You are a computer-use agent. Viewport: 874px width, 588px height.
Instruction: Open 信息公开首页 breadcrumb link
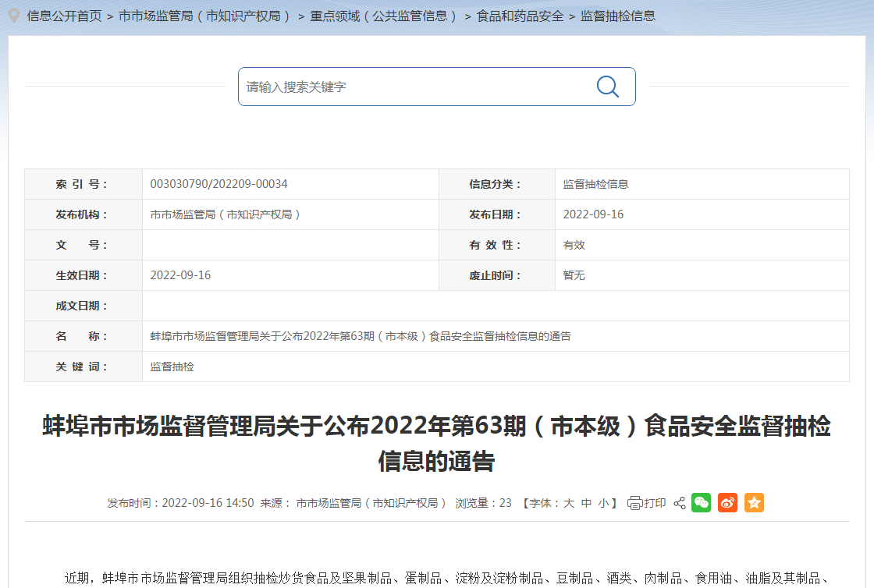pyautogui.click(x=64, y=16)
